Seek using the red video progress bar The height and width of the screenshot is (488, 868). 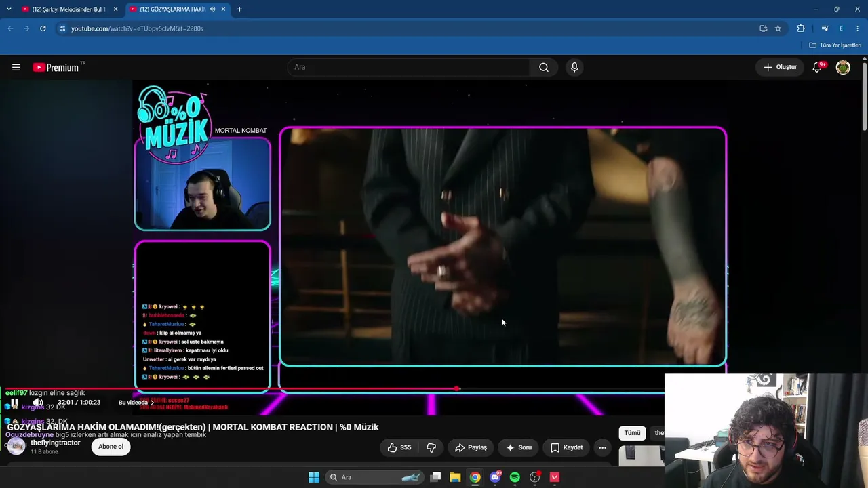[434, 389]
